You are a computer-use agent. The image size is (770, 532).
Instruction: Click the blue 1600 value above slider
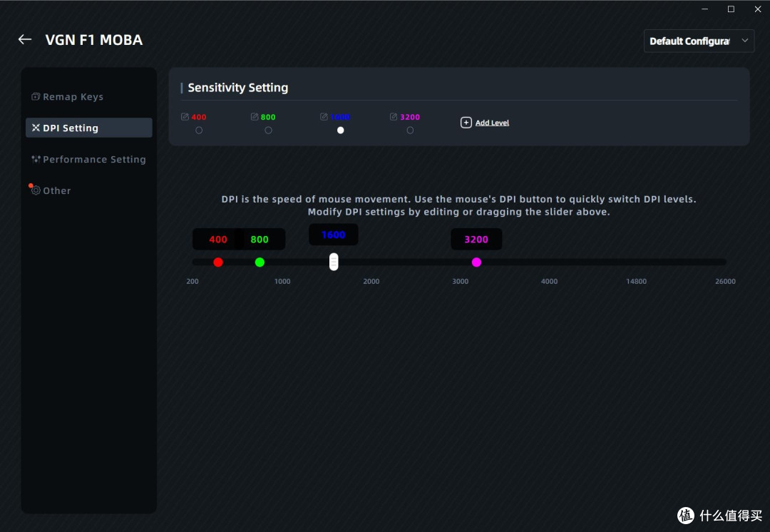click(x=334, y=235)
